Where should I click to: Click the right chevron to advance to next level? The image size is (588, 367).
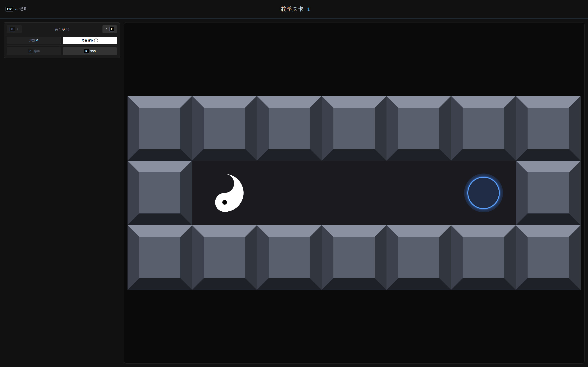(x=107, y=29)
